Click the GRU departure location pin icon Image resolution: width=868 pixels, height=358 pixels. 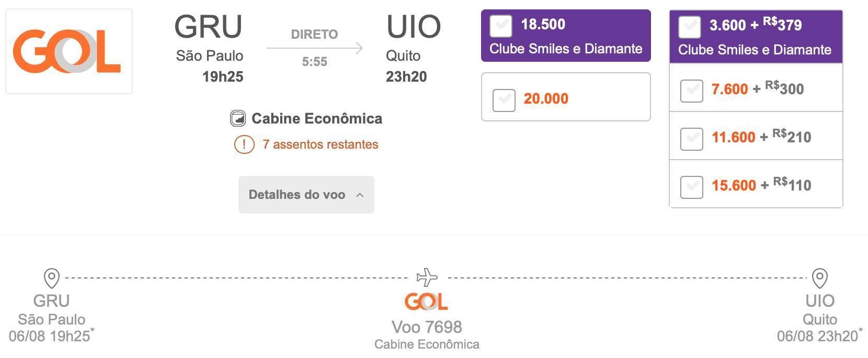tap(51, 278)
